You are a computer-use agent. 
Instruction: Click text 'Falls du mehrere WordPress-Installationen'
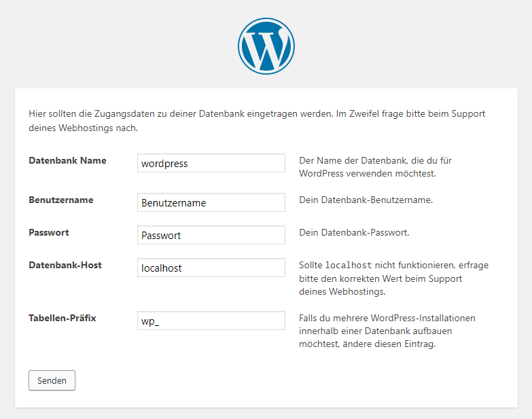click(387, 318)
